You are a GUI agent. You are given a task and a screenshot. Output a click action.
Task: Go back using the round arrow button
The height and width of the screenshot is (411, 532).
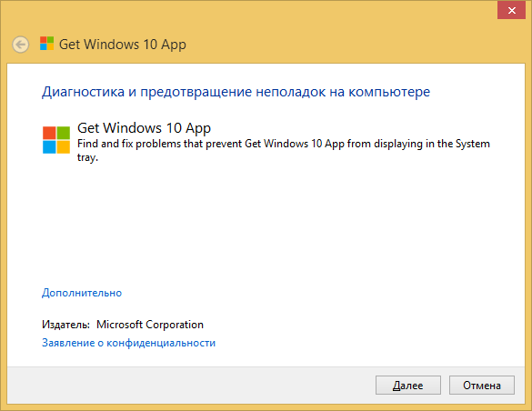click(x=20, y=45)
